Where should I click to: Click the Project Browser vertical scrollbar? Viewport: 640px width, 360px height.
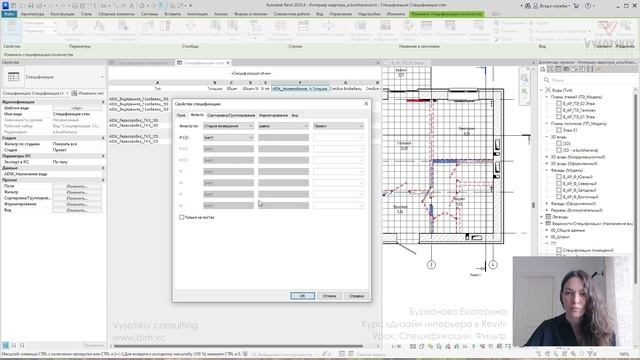click(x=635, y=188)
